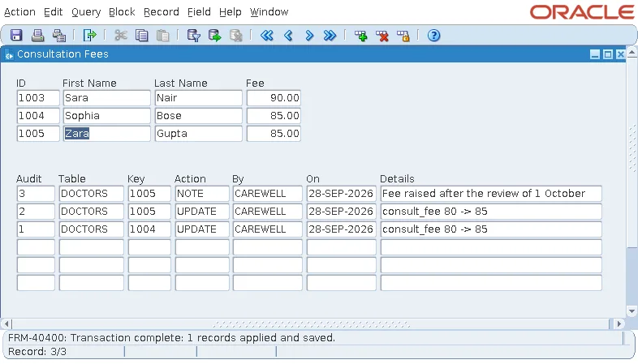Click the Table field in audit row 3
This screenshot has width=638, height=364.
click(92, 194)
